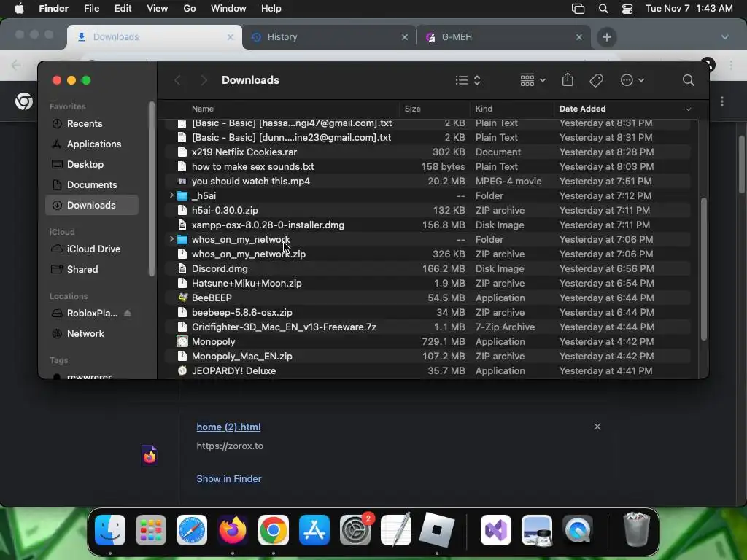Open Chrome tab search dropdown
The height and width of the screenshot is (560, 747).
[x=724, y=37]
